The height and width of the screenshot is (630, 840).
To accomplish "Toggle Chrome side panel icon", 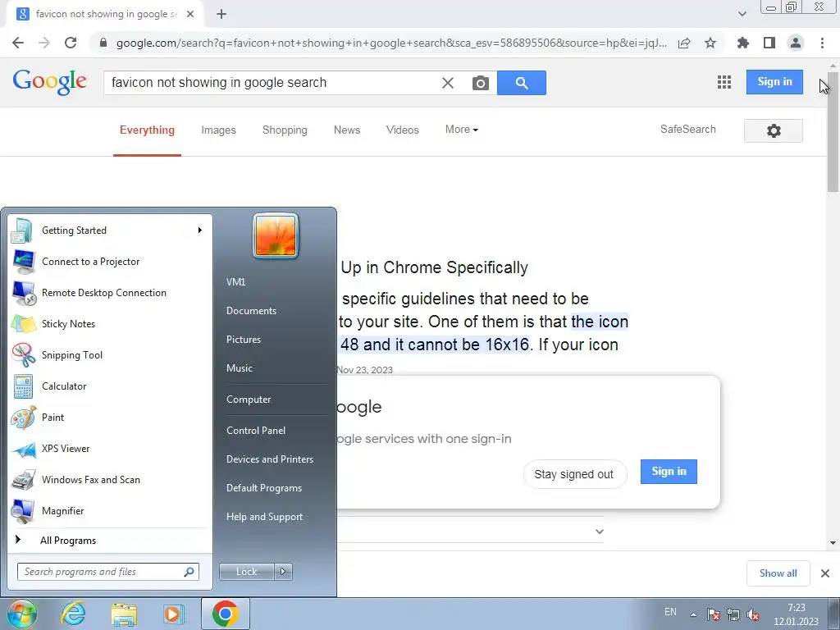I will click(x=769, y=43).
